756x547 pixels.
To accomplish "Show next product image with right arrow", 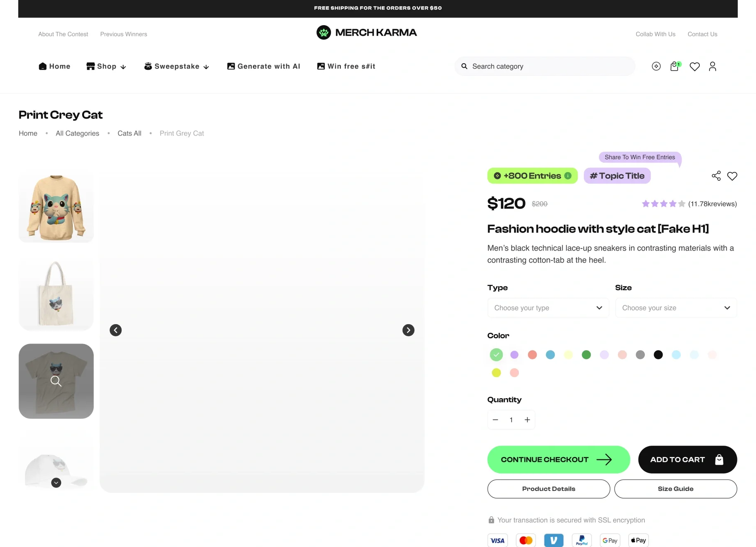I will point(408,330).
